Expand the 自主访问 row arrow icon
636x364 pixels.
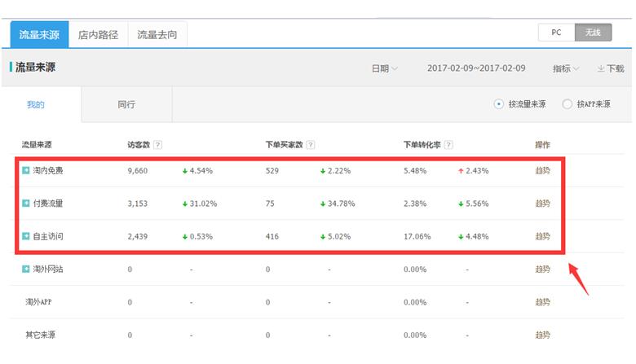pos(26,236)
